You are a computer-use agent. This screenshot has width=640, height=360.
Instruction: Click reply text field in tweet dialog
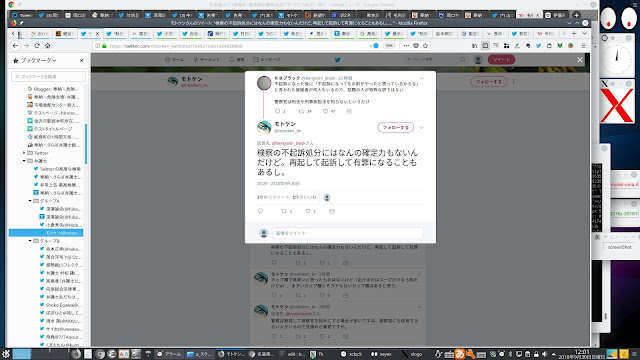(348, 233)
